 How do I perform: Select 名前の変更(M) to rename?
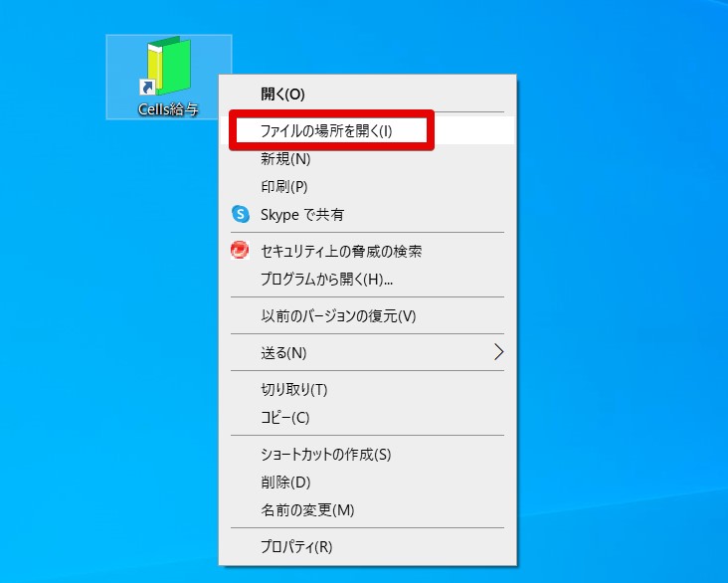click(307, 510)
